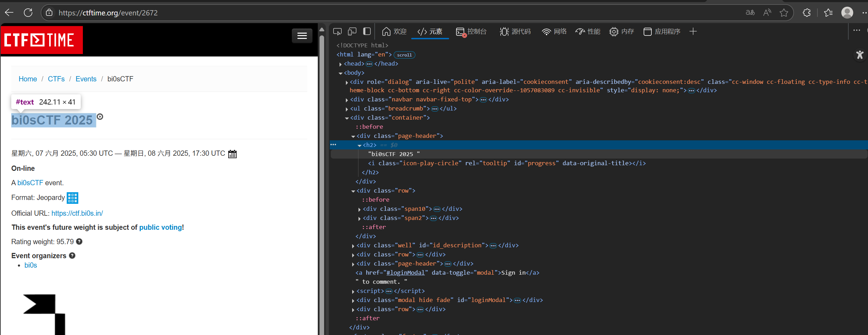The image size is (868, 335).
Task: Open the 源代码 sources tab
Action: point(515,32)
